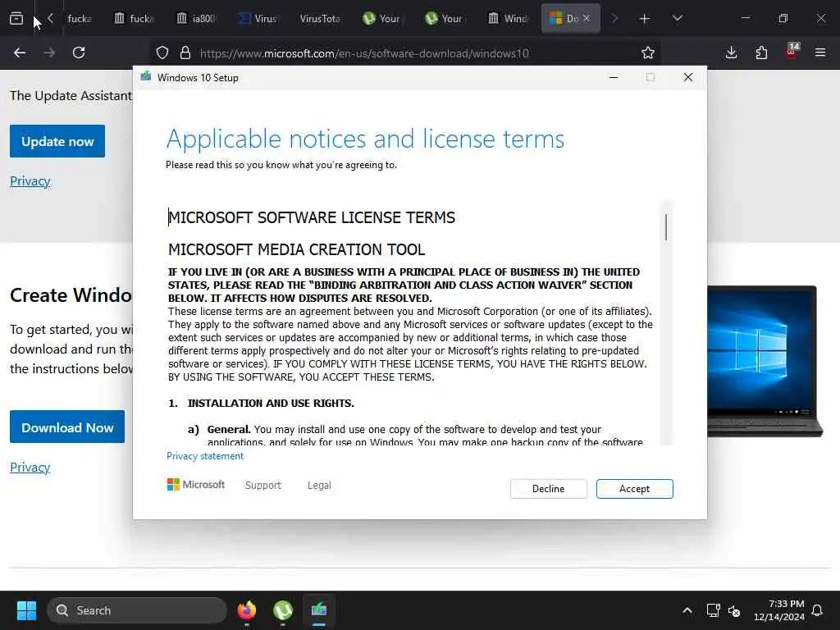This screenshot has height=630, width=840.
Task: Open uTorrent from the taskbar
Action: pyautogui.click(x=282, y=610)
